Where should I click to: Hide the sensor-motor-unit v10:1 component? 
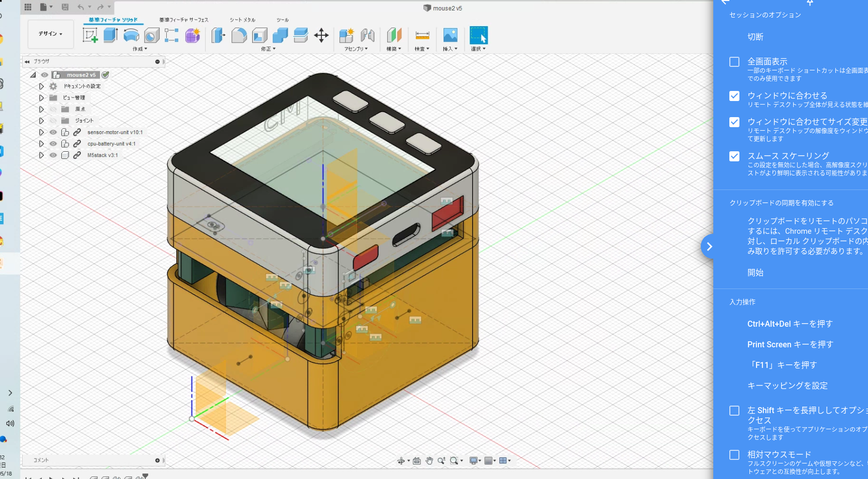(53, 132)
